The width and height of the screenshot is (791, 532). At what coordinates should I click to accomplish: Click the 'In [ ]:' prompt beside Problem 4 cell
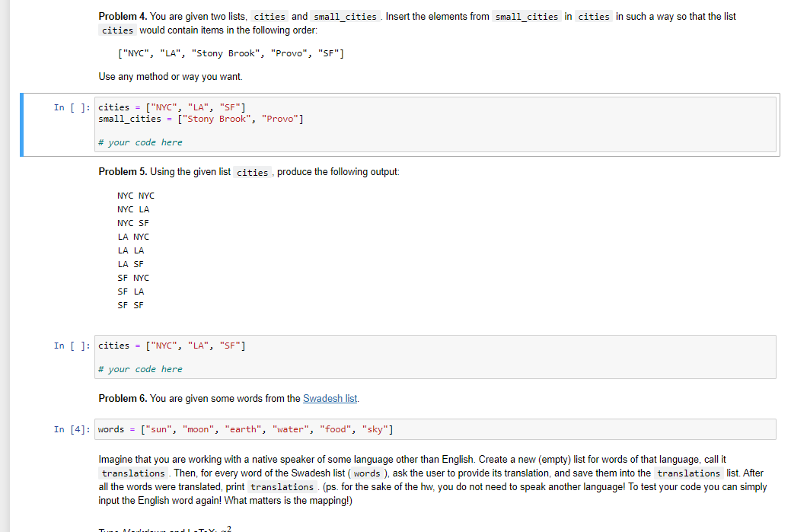71,107
